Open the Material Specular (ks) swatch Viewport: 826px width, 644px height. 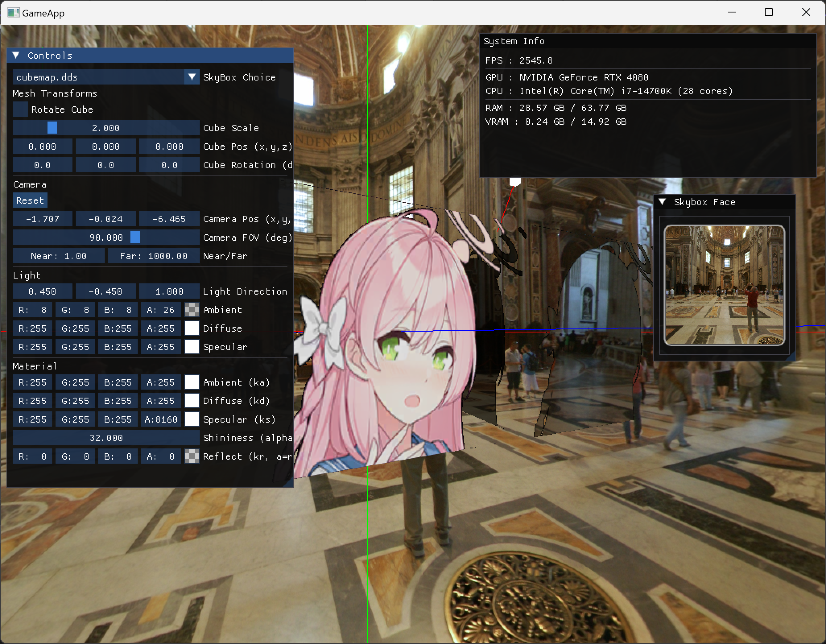pyautogui.click(x=192, y=419)
